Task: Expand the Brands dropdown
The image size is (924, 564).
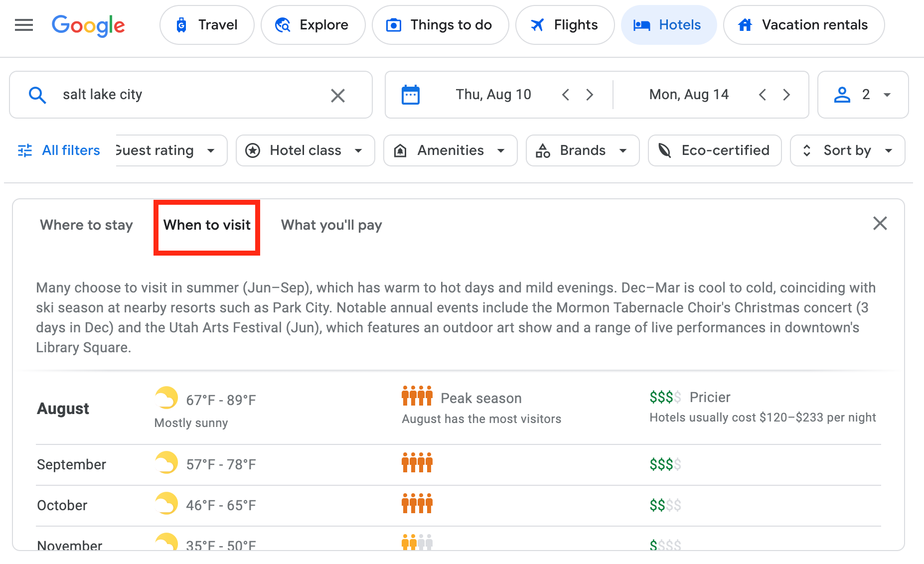Action: click(582, 150)
